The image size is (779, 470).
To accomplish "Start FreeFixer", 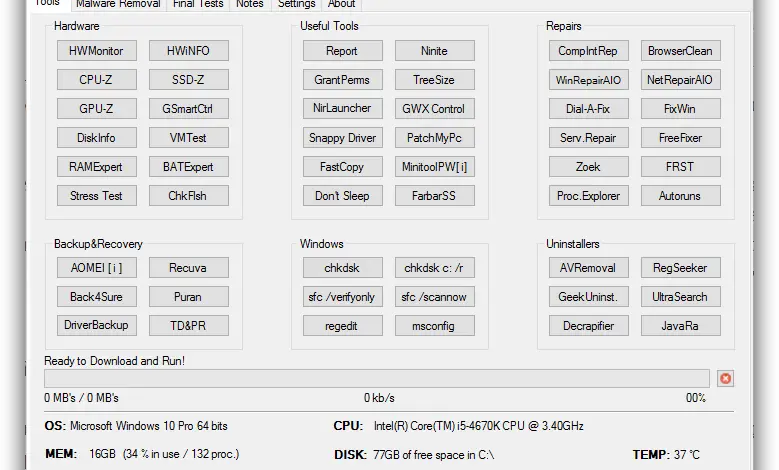I will click(x=680, y=138).
